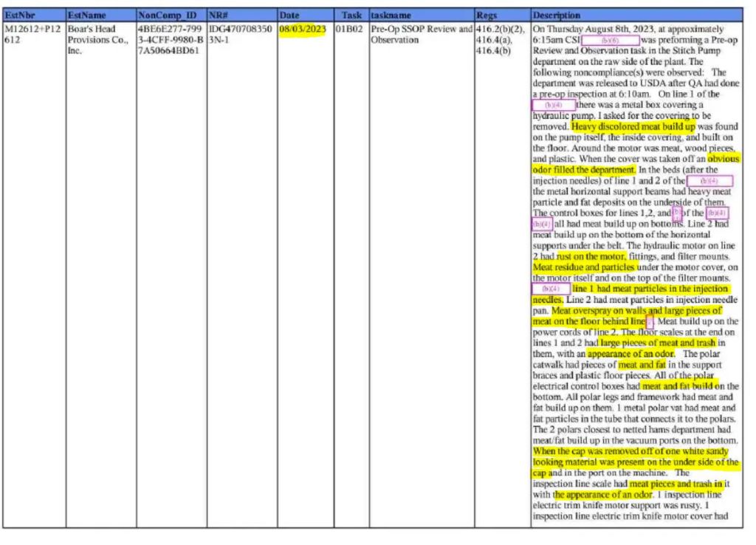Click highlighted 'When the cap was removed' sentence
This screenshot has height=545, width=756.
[630, 451]
